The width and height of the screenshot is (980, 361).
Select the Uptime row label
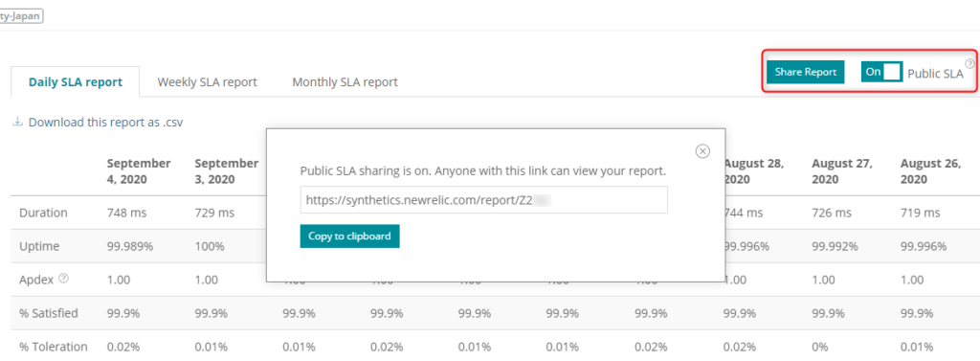(x=39, y=246)
